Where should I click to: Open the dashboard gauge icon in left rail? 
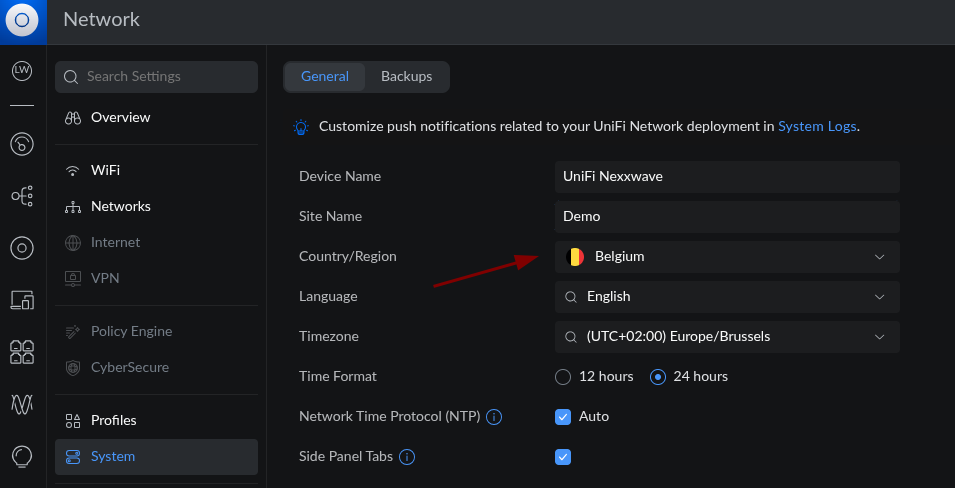tap(22, 144)
